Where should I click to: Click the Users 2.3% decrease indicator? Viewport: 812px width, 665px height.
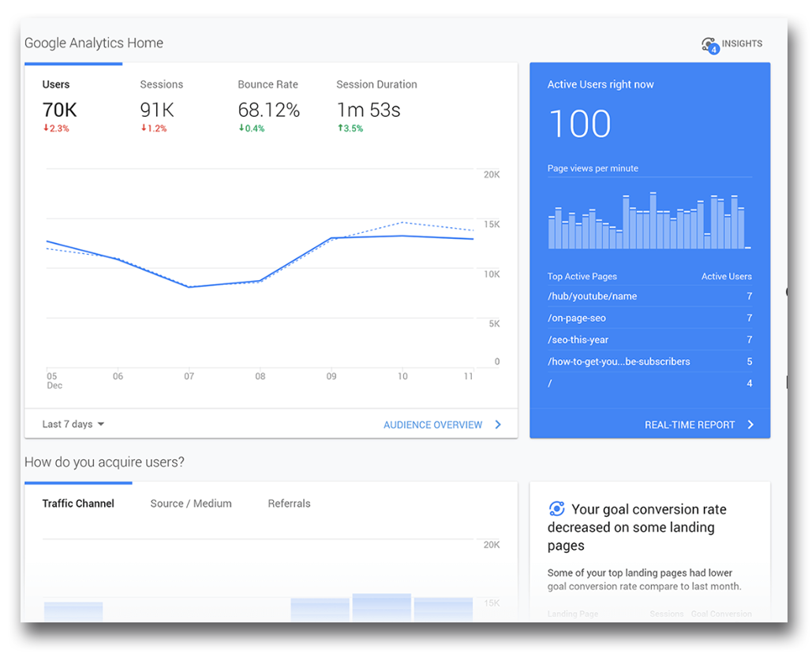tap(56, 129)
